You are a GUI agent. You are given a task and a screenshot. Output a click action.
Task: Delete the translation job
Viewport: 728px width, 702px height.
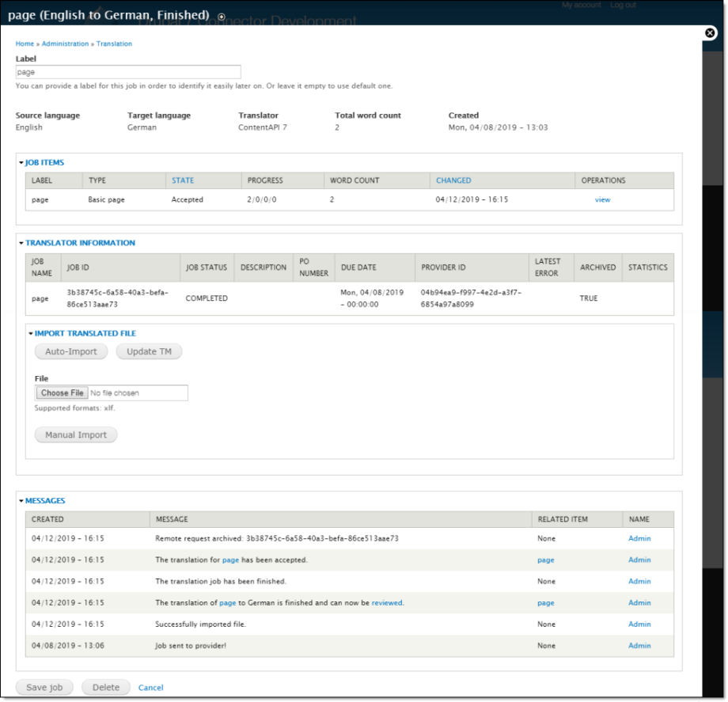click(106, 687)
